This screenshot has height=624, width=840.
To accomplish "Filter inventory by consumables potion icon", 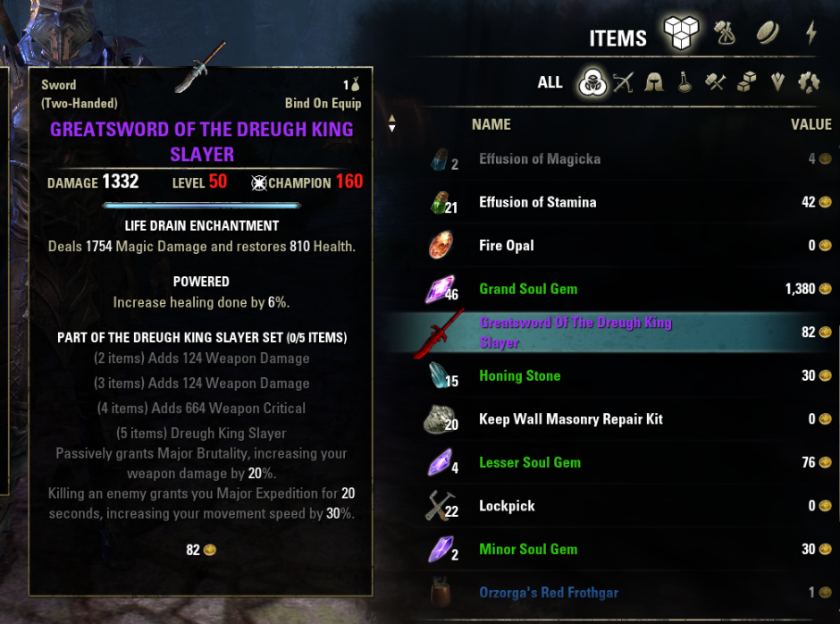I will point(685,82).
